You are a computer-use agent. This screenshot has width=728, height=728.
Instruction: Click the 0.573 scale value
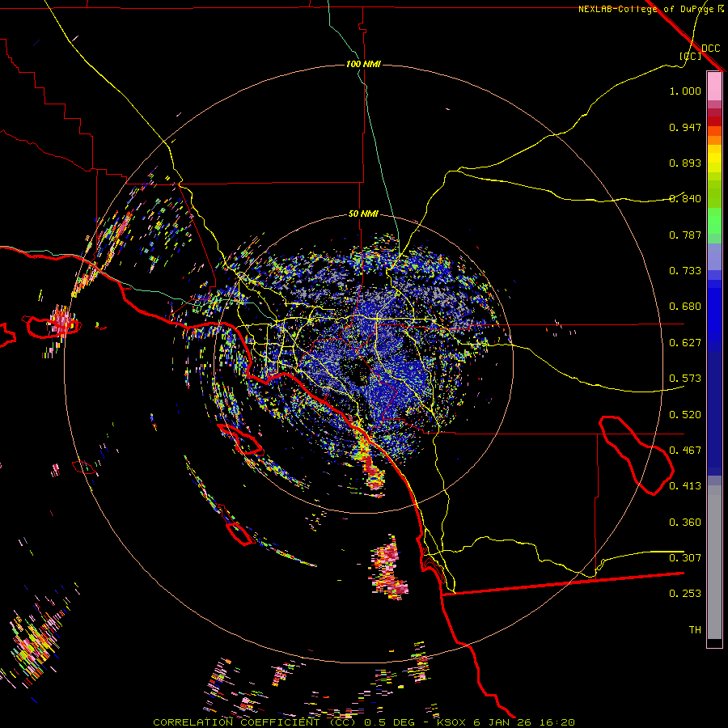(685, 379)
